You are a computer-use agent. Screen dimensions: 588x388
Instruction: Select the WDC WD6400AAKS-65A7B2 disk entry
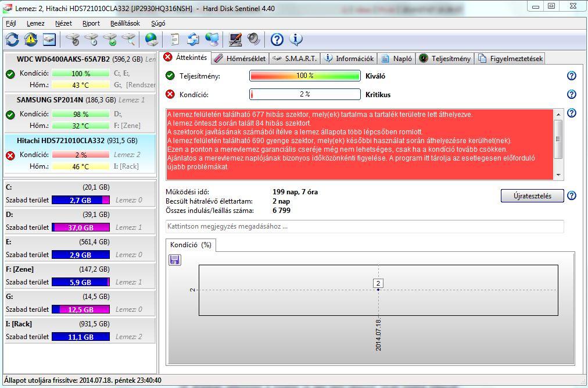coord(80,72)
